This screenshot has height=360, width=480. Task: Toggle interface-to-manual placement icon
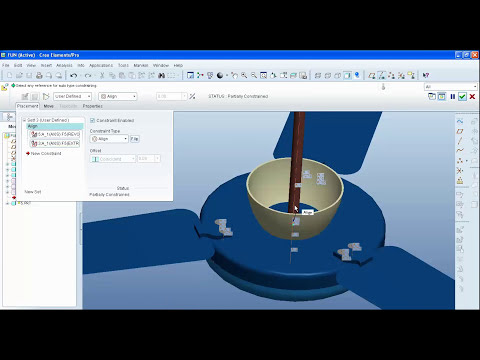(46, 96)
